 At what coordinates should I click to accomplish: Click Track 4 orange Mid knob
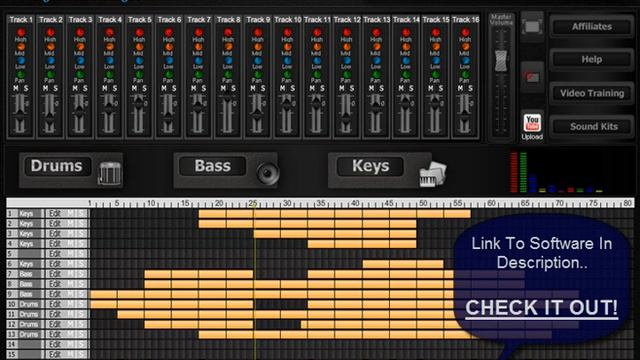[x=109, y=47]
